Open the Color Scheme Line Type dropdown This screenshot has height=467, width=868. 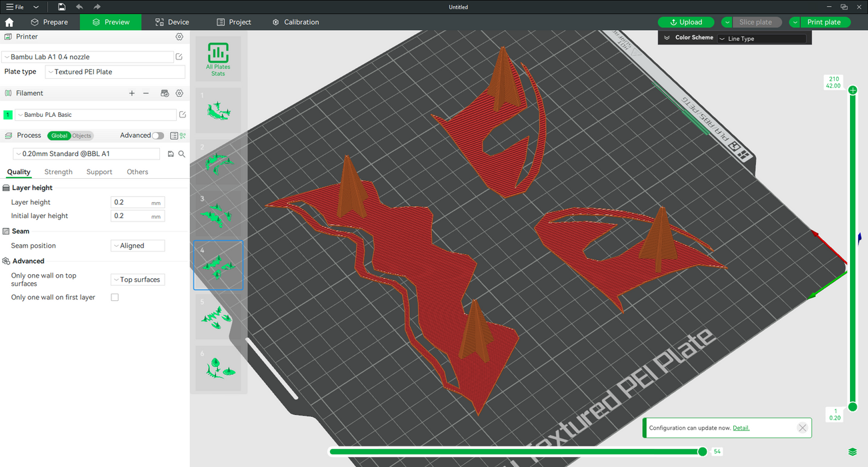click(761, 39)
